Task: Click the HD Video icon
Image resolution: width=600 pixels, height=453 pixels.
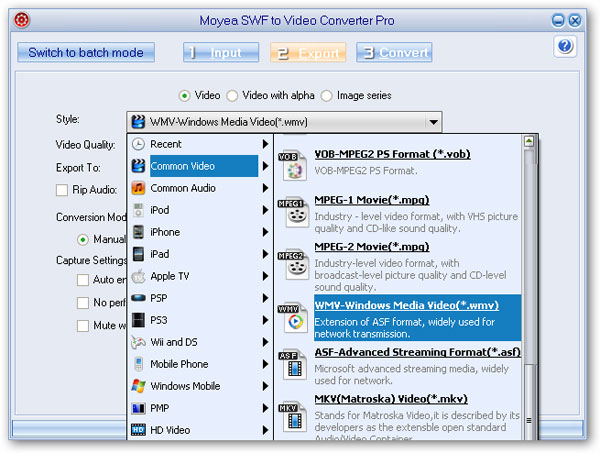Action: coord(138,430)
